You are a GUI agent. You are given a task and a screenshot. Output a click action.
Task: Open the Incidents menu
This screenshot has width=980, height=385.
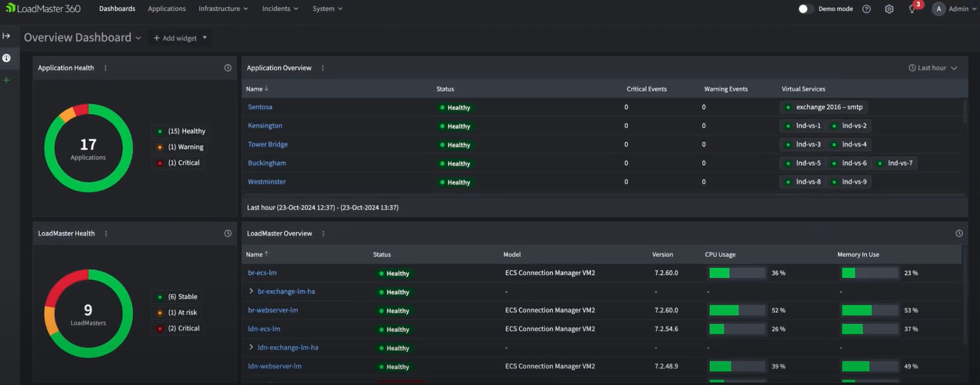(280, 9)
